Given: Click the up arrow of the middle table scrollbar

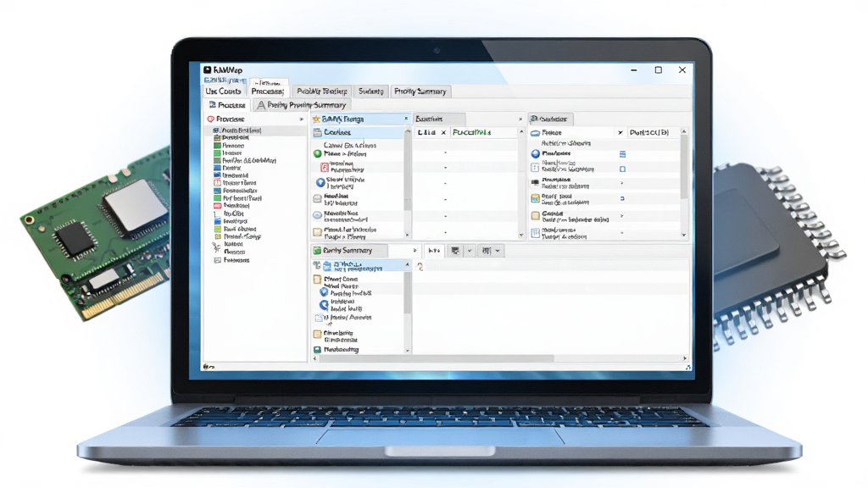Looking at the screenshot, I should [x=521, y=131].
